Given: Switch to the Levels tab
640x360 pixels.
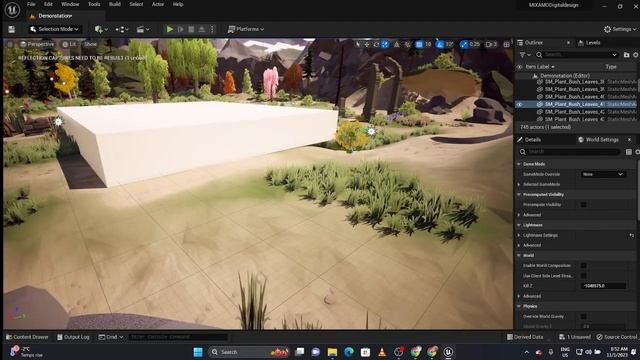Looking at the screenshot, I should pos(589,42).
